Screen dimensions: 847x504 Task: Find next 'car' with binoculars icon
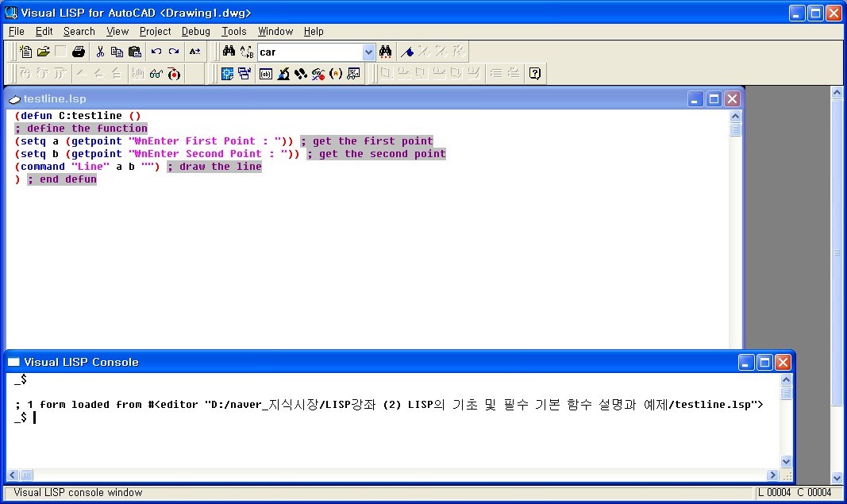[385, 52]
